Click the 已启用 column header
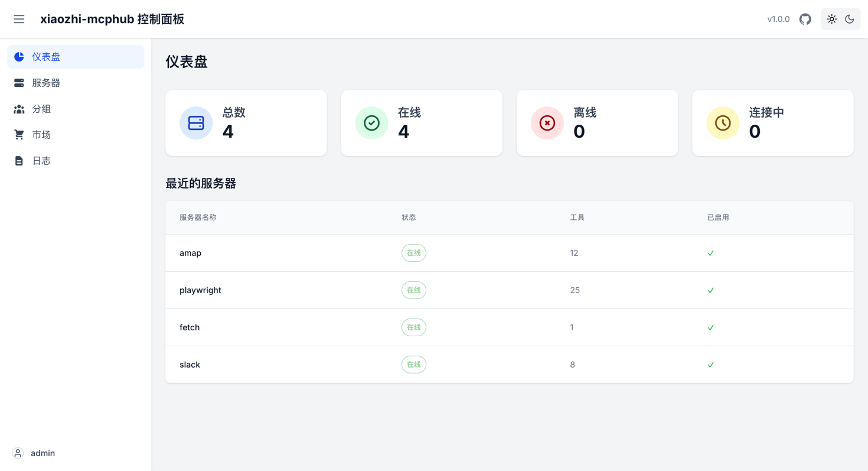868x471 pixels. click(x=718, y=217)
